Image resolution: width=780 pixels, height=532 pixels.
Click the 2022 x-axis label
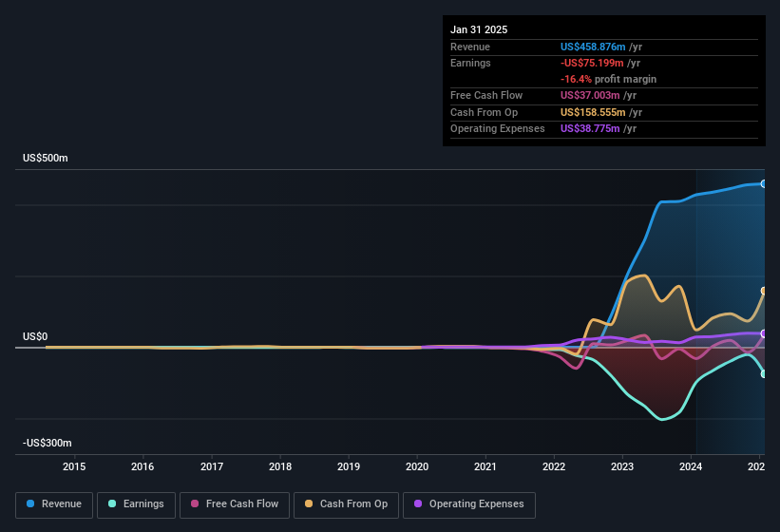pyautogui.click(x=554, y=466)
